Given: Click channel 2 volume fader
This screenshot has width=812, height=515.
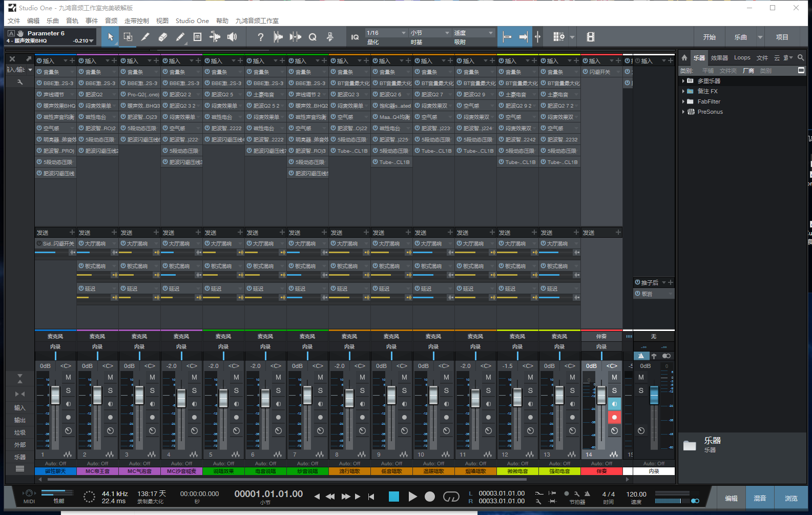Looking at the screenshot, I should (97, 396).
